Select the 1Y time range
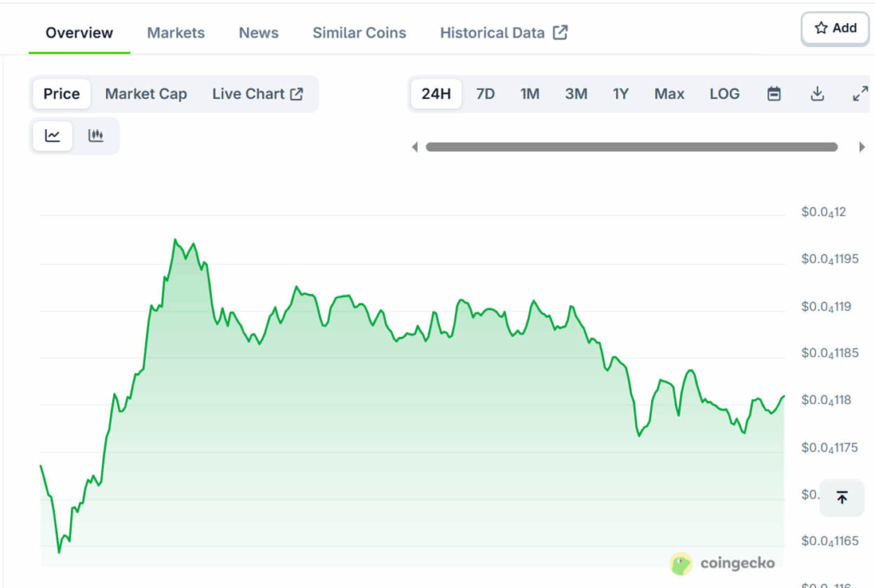This screenshot has width=875, height=588. click(x=620, y=94)
